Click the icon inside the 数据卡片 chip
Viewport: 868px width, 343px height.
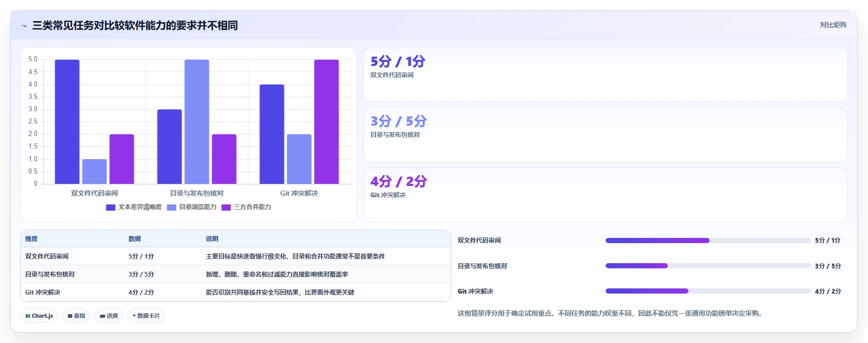point(134,316)
